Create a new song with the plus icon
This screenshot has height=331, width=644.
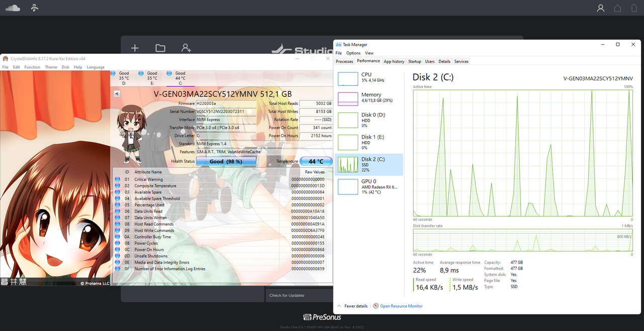135,48
